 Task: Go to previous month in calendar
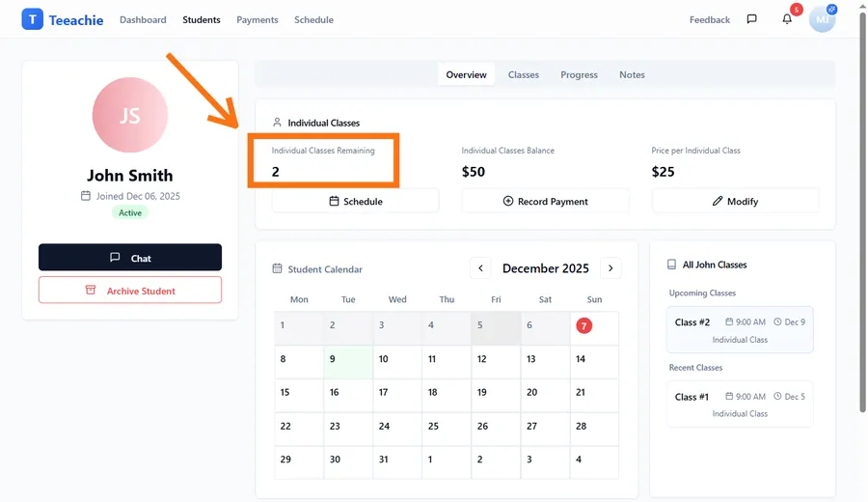[480, 268]
